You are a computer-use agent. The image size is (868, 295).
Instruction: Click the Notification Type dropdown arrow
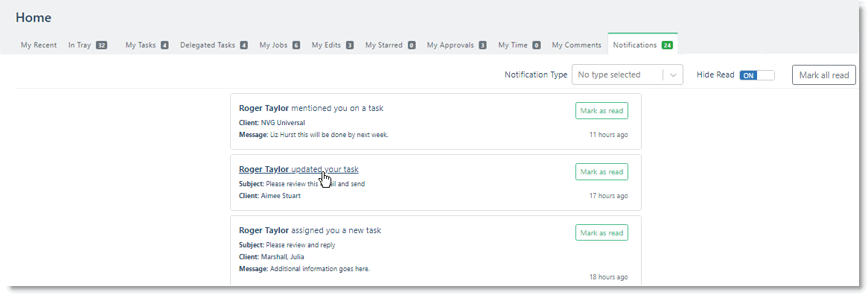pos(673,74)
